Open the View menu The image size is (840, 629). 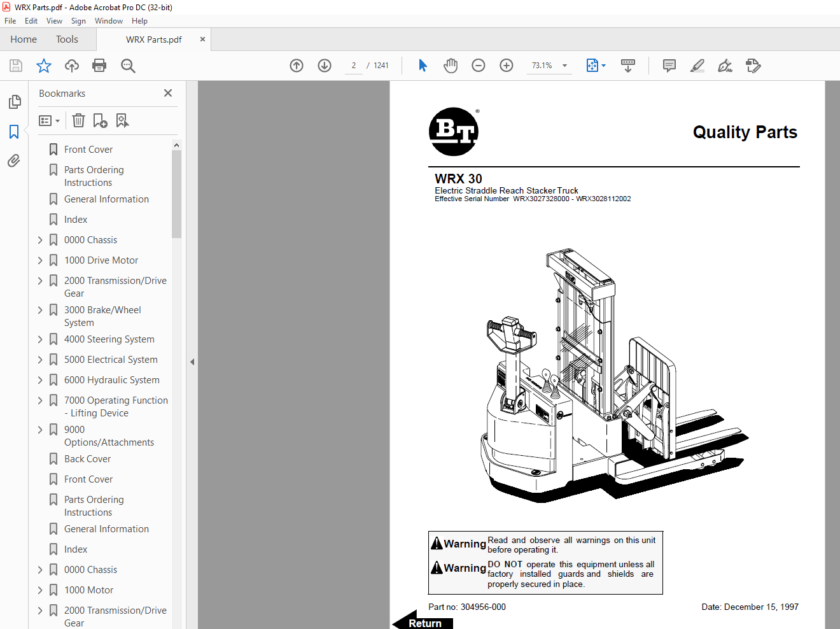(x=54, y=21)
